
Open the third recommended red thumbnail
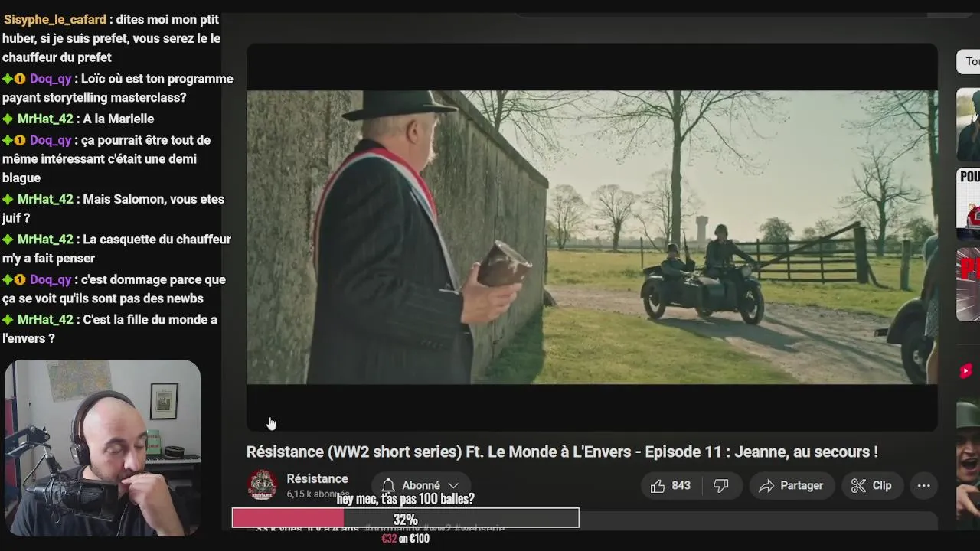tap(969, 285)
